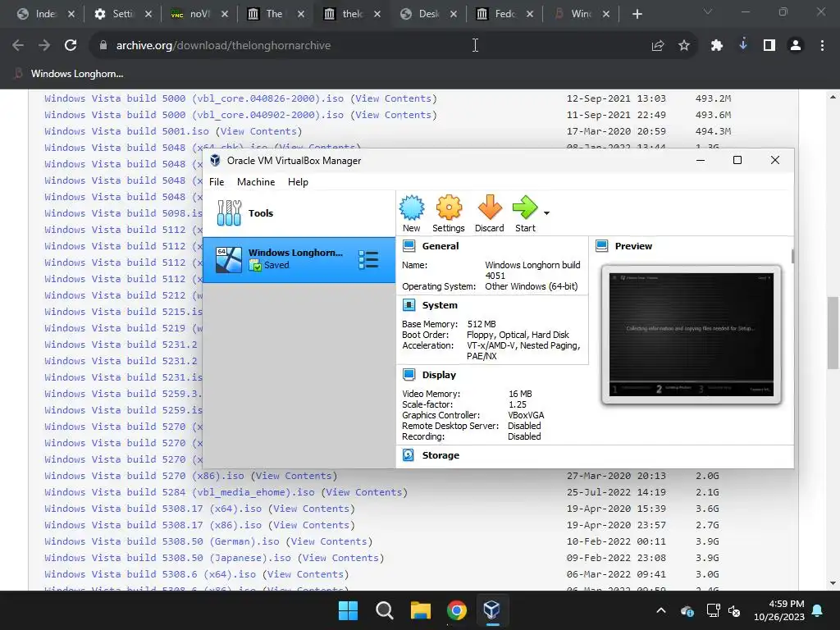Open the network tray icon
This screenshot has height=630, width=840.
[713, 610]
